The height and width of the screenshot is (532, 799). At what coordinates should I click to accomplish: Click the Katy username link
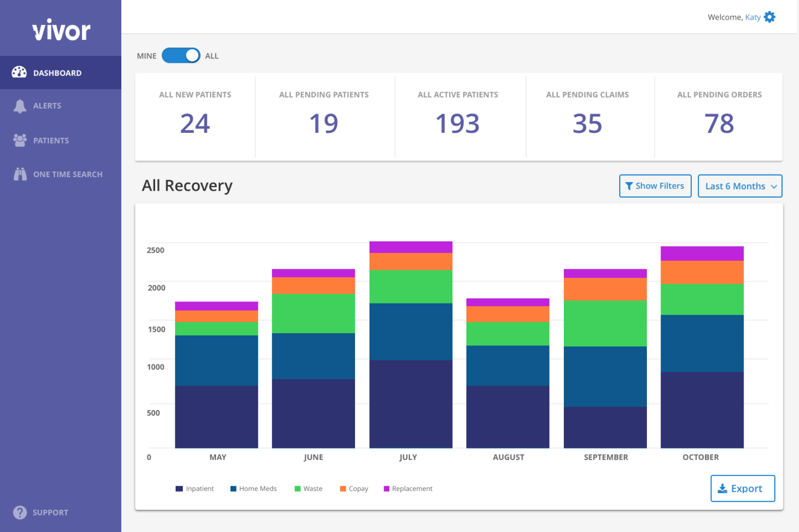click(753, 17)
